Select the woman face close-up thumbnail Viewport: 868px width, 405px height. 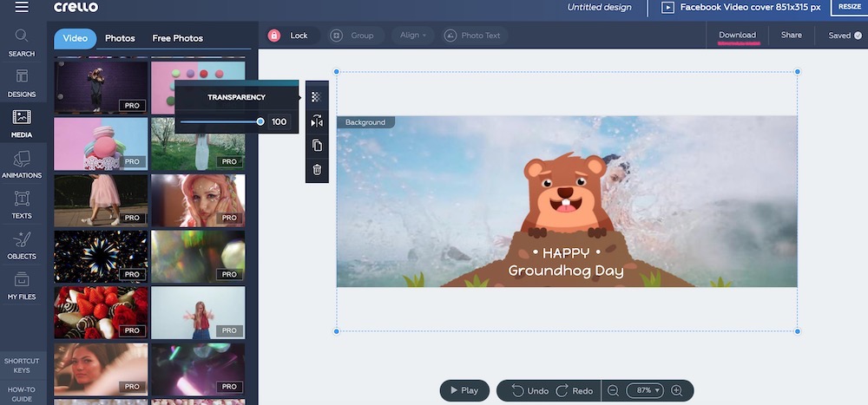pyautogui.click(x=101, y=369)
